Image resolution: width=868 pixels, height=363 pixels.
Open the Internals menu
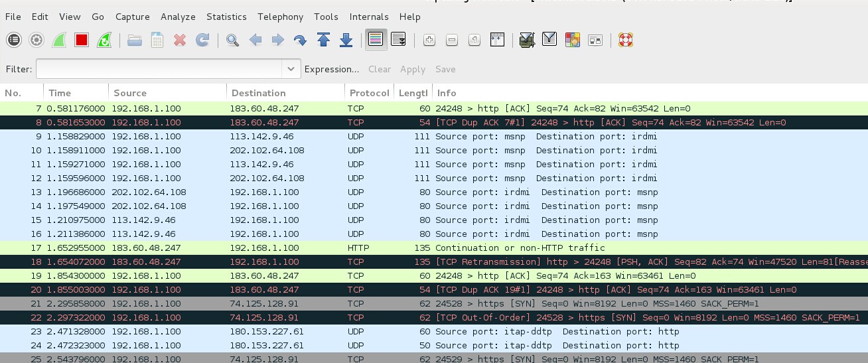point(369,17)
